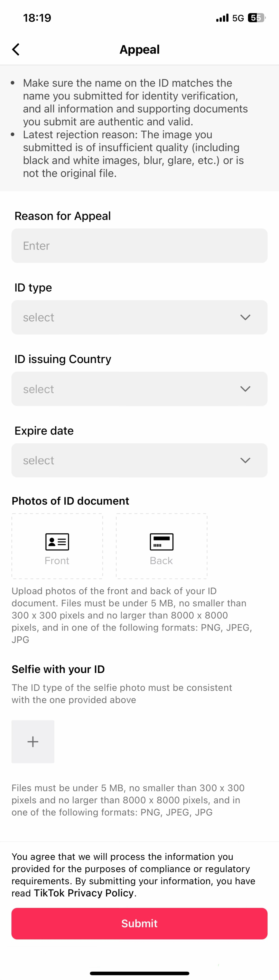The height and width of the screenshot is (980, 279).
Task: Open the TikTok Privacy Policy link
Action: [x=84, y=893]
